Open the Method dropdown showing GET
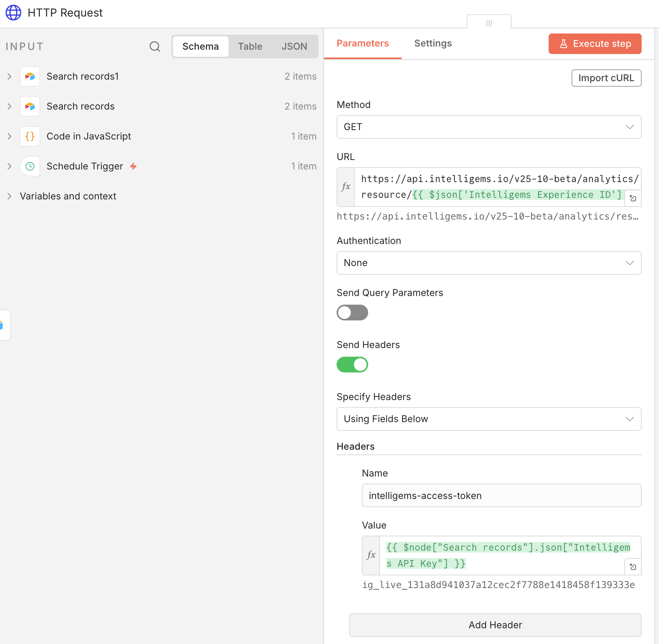The image size is (659, 644). pos(489,127)
